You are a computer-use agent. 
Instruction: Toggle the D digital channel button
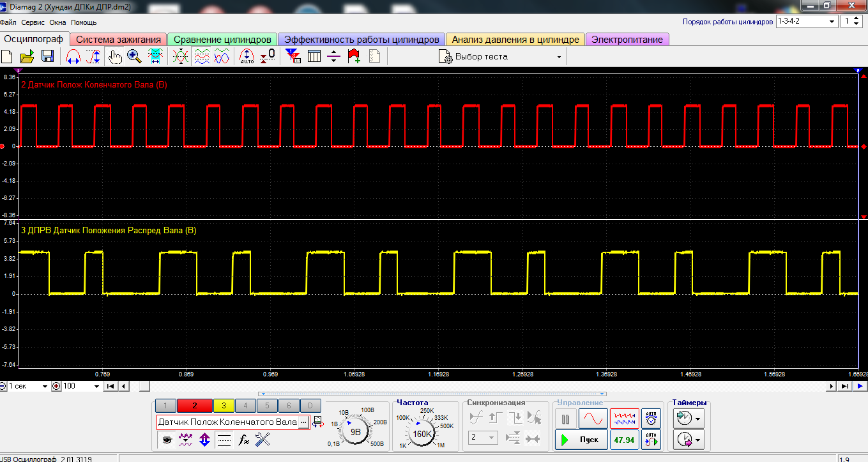tap(310, 406)
